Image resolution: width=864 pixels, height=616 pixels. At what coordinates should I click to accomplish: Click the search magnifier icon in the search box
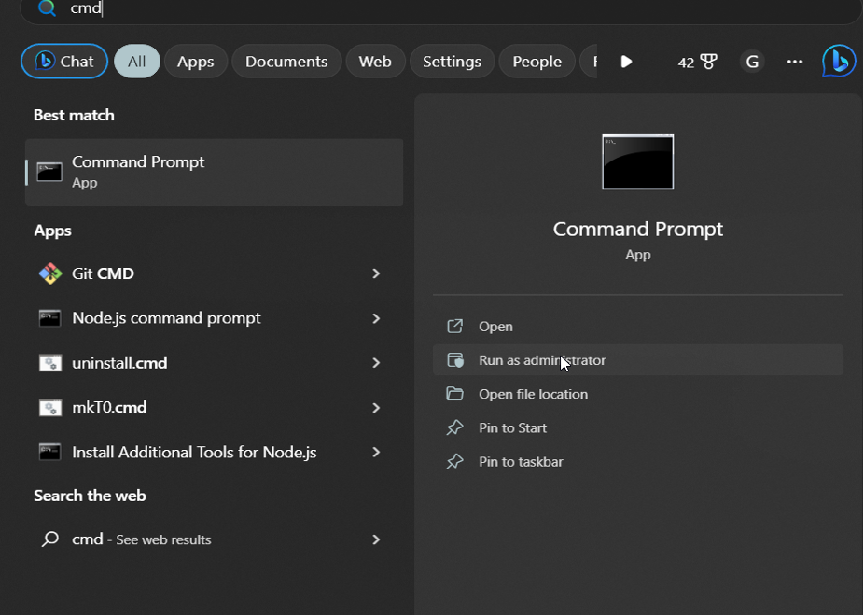point(47,7)
